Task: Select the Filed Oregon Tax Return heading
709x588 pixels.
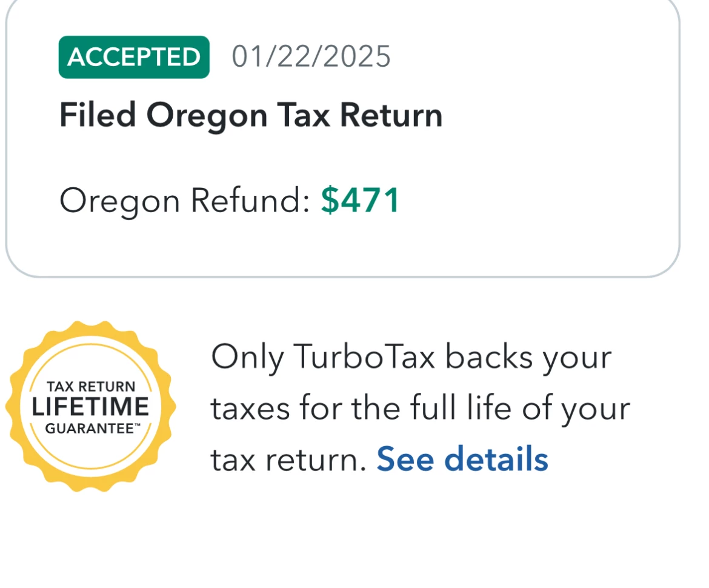Action: (251, 115)
